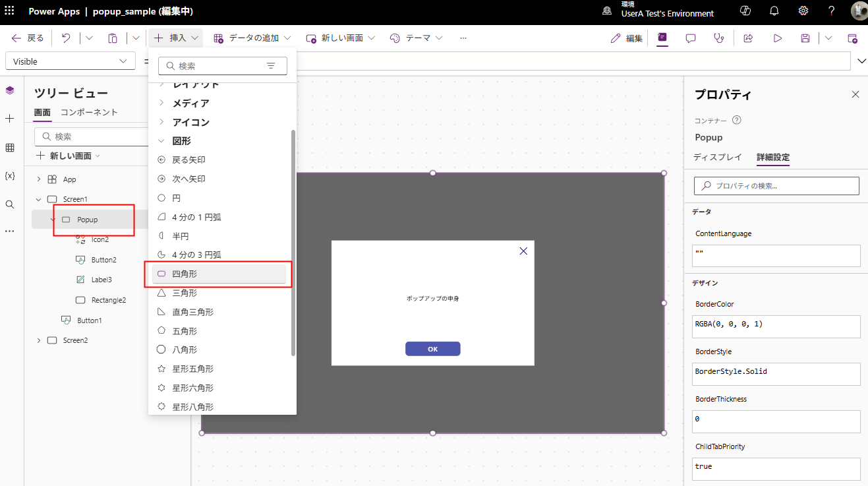Open the settings gear icon
Screen dimensions: 868x486
tap(803, 11)
